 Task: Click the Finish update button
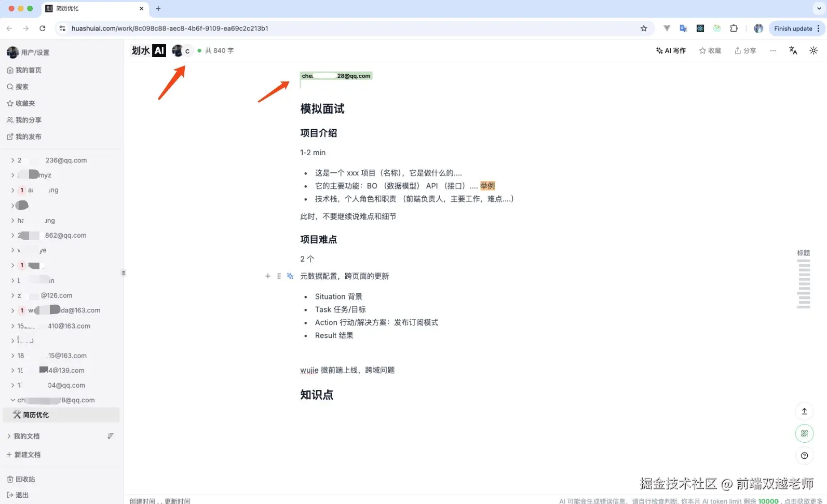(x=797, y=29)
